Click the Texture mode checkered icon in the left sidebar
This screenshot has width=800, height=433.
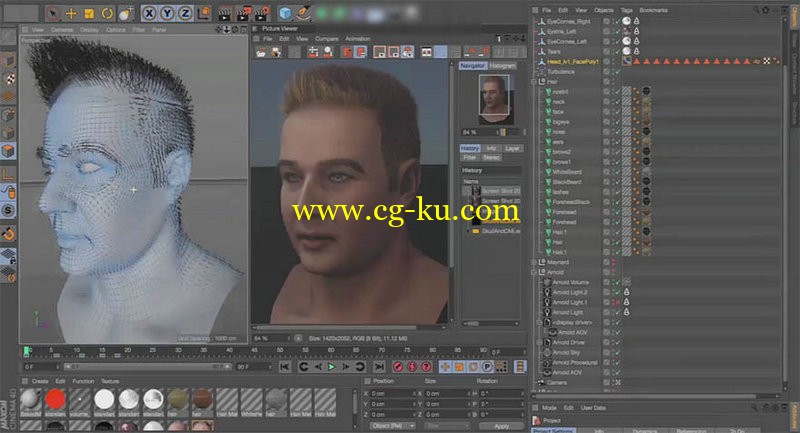pos(8,78)
